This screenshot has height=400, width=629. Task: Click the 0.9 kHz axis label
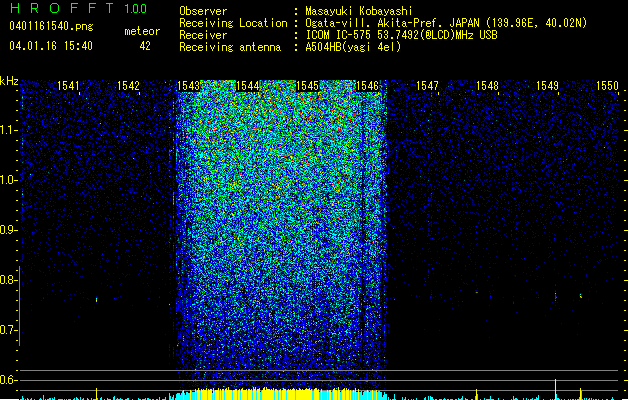tap(8, 230)
